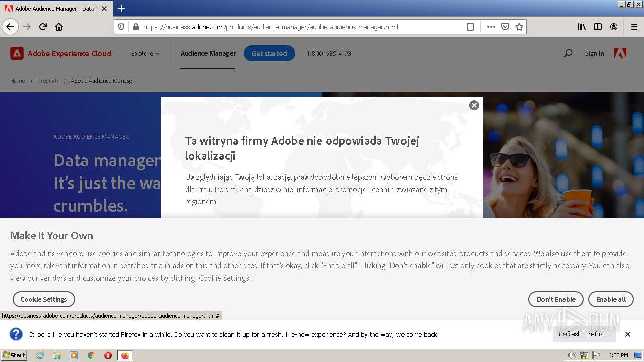The image size is (644, 362).
Task: Click the Adobe Audience Manager breadcrumb text
Action: tap(103, 81)
